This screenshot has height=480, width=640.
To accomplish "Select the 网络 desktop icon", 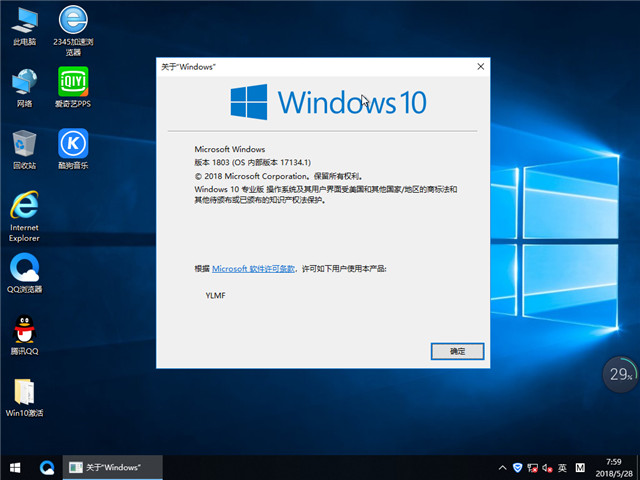I will coord(24,88).
